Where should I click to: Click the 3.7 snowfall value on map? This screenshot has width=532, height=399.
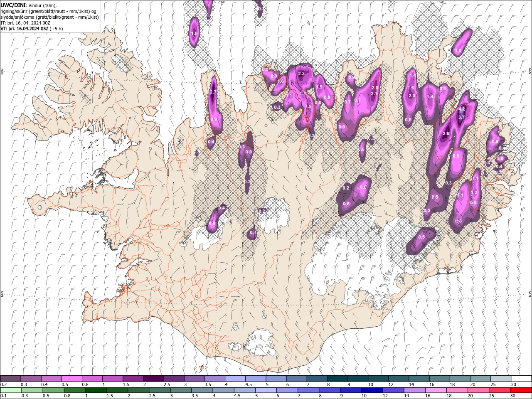coord(461,117)
